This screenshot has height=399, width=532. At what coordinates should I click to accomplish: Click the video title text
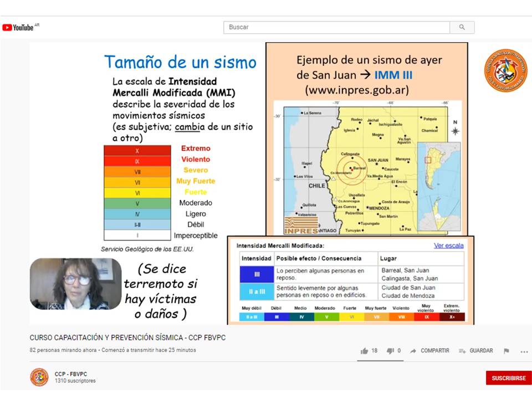127,337
